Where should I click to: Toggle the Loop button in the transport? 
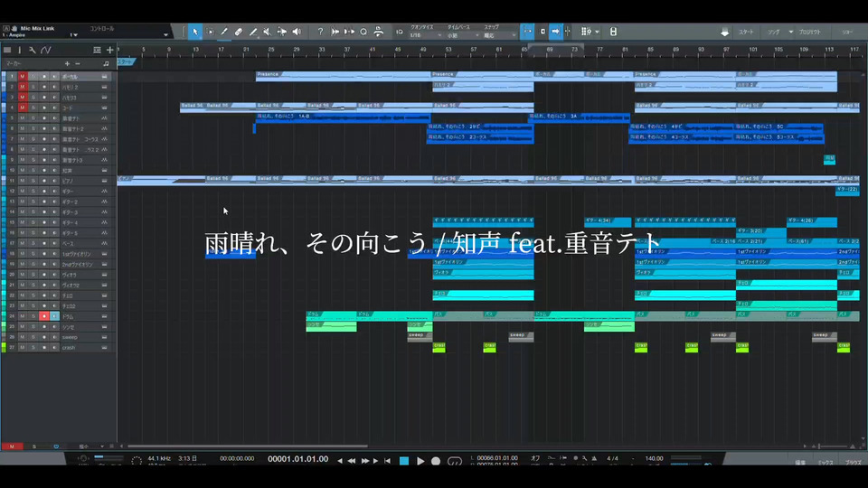pos(455,460)
